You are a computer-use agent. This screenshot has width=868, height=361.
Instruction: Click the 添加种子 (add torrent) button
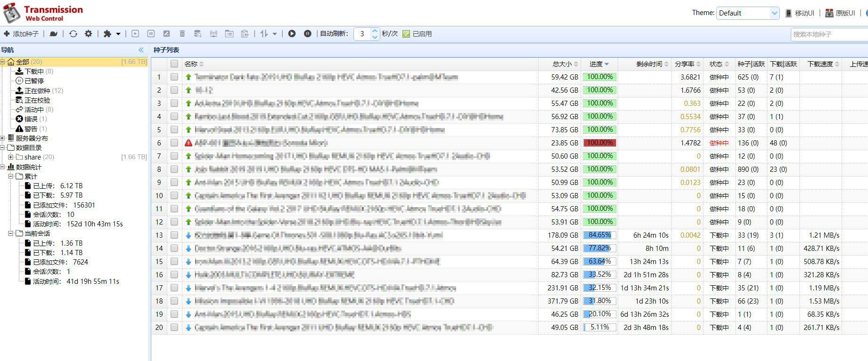tap(21, 34)
